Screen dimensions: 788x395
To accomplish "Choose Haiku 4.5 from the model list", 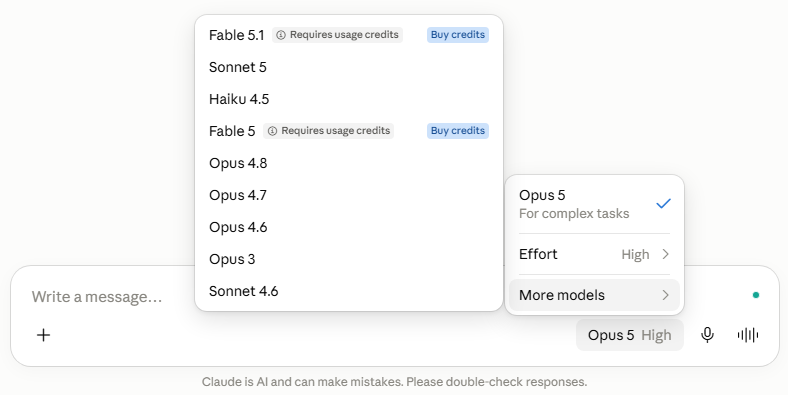I will [349, 99].
